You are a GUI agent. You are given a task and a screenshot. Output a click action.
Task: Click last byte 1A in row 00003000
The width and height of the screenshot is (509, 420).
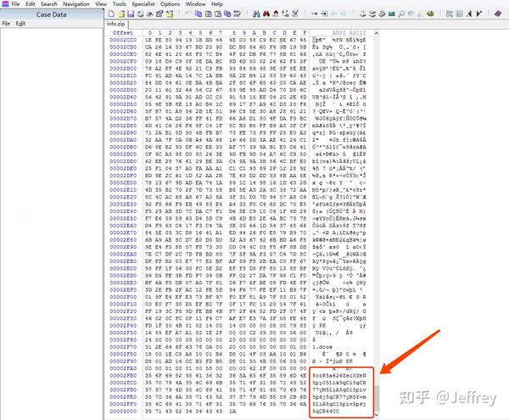pos(232,412)
